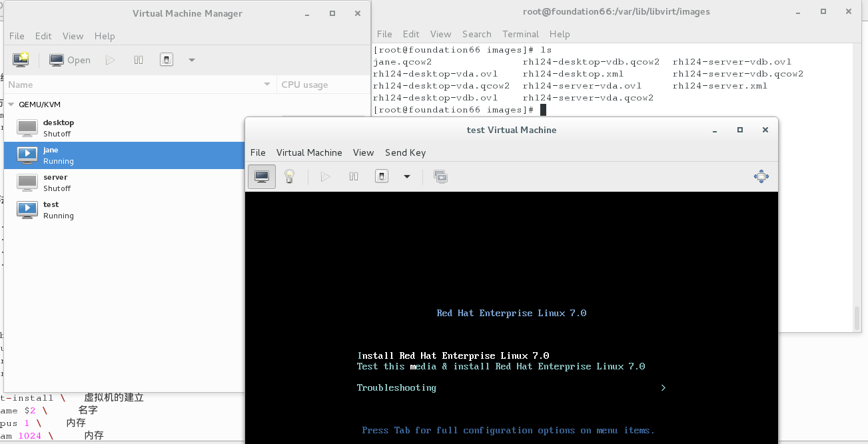Open View menu in Virtual Machine Manager

coord(73,36)
